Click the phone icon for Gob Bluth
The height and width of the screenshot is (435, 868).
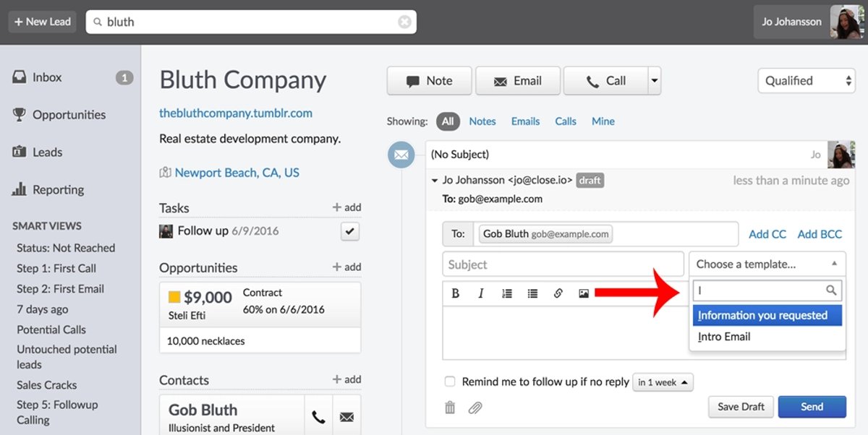pos(318,416)
